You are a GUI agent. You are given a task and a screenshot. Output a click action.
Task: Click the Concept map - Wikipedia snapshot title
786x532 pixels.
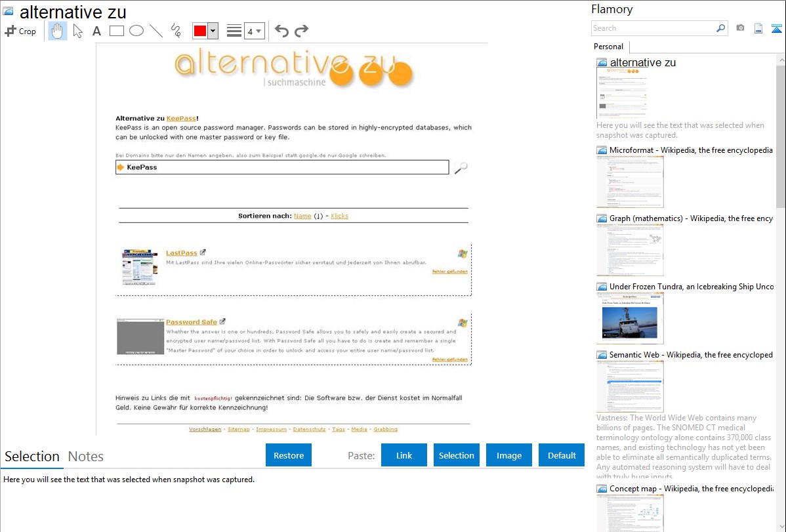click(691, 488)
